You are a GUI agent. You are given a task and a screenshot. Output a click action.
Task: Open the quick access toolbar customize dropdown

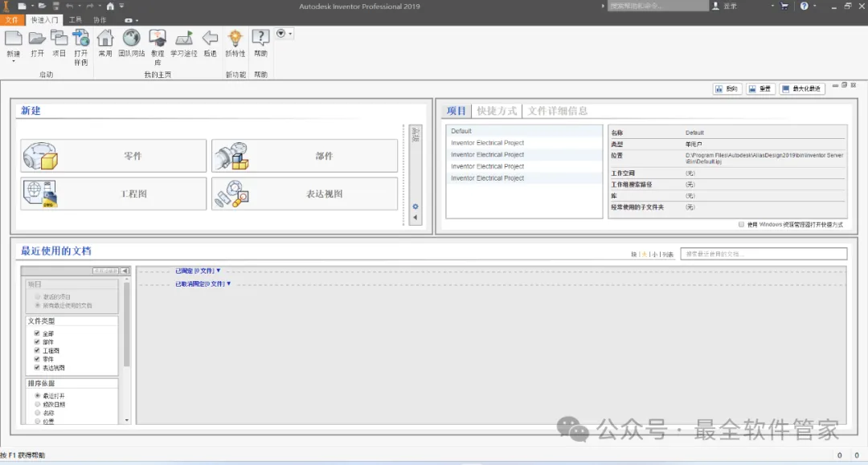pyautogui.click(x=122, y=6)
